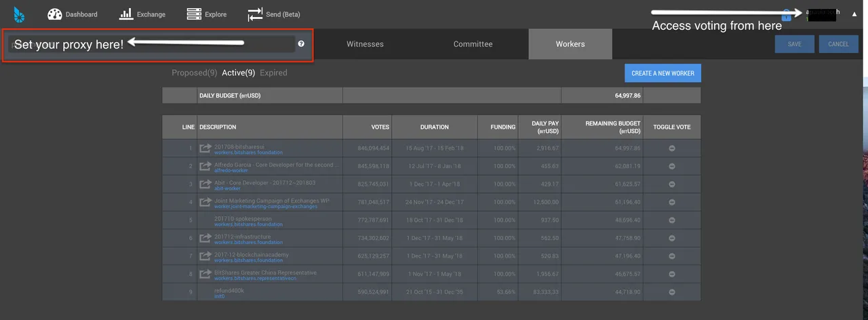Click the Daily Pay column header

(x=540, y=127)
